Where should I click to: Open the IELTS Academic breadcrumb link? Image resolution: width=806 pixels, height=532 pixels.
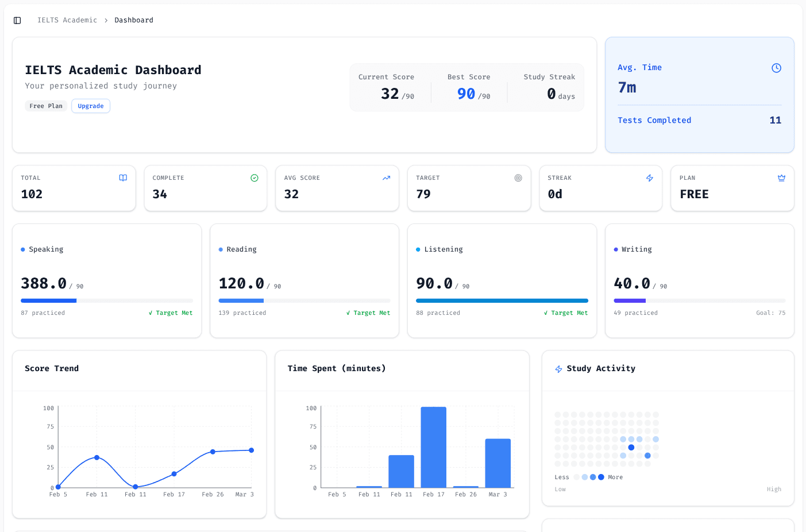[x=67, y=20]
